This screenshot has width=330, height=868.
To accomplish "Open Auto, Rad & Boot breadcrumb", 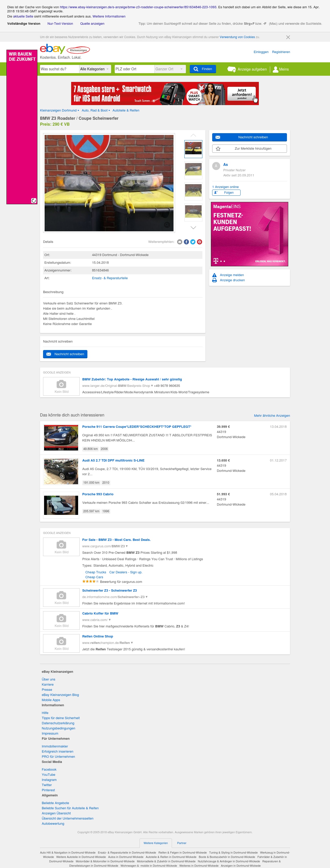I will point(95,110).
